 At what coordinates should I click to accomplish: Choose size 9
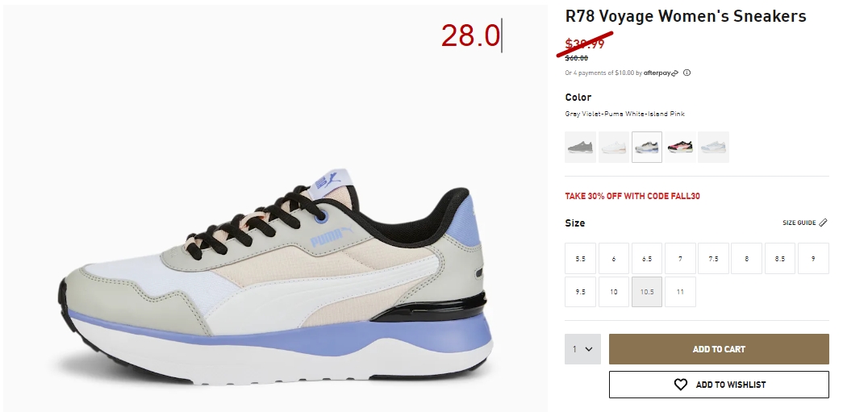(x=813, y=258)
